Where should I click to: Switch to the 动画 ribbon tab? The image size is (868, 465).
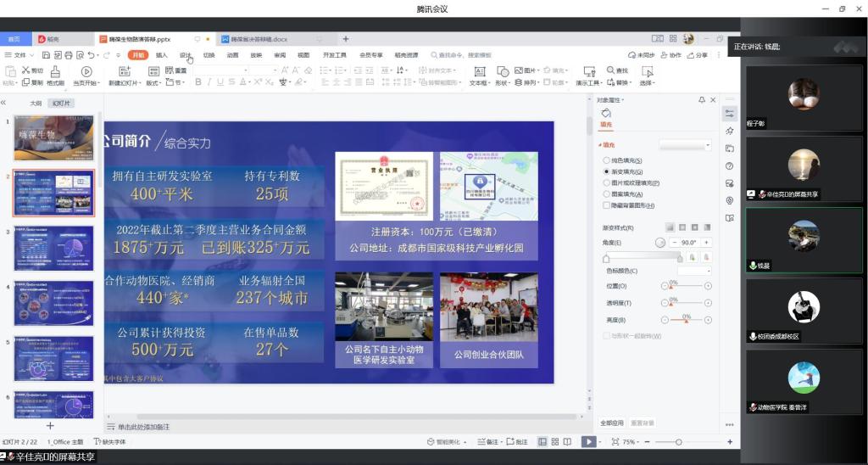click(x=232, y=55)
